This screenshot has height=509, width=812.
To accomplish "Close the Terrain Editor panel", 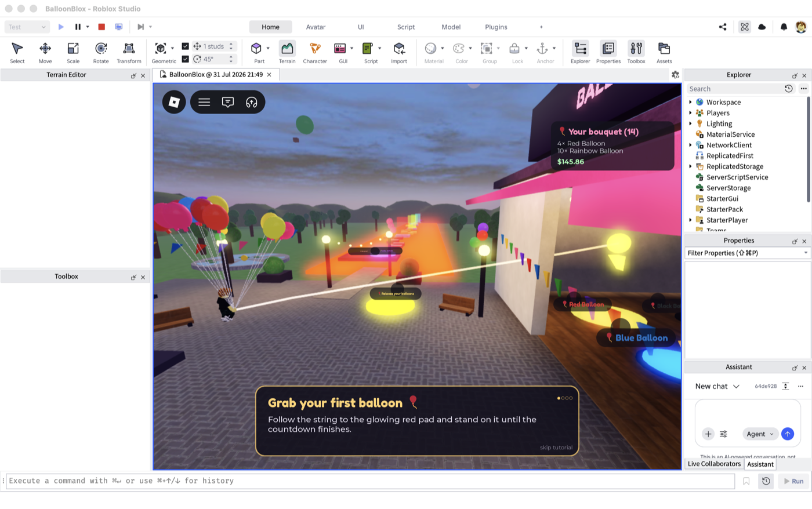I will coord(143,75).
